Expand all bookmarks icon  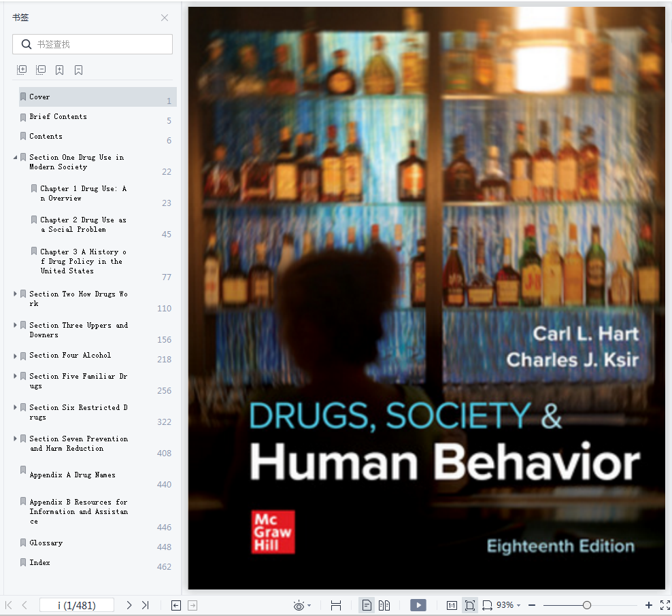22,70
